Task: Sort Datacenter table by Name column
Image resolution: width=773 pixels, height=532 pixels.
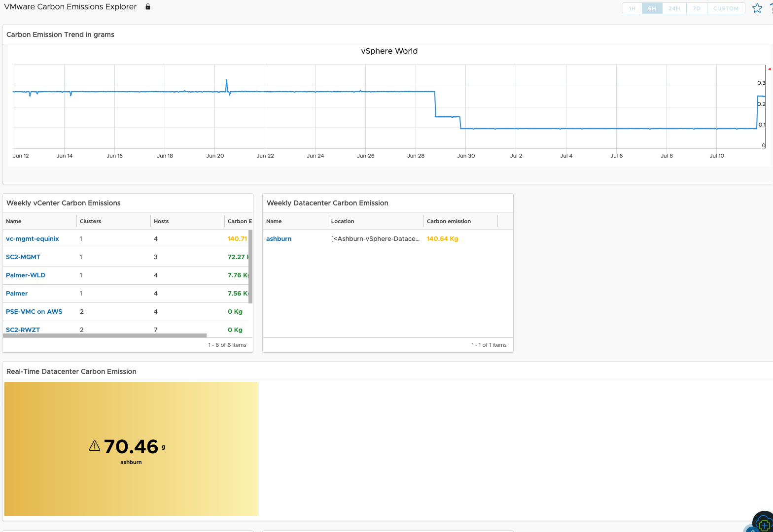Action: [295, 221]
